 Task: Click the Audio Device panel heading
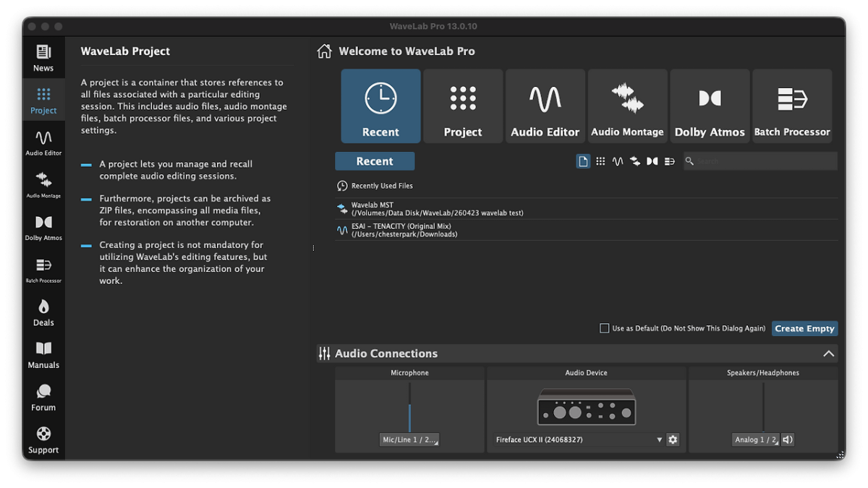pyautogui.click(x=586, y=373)
